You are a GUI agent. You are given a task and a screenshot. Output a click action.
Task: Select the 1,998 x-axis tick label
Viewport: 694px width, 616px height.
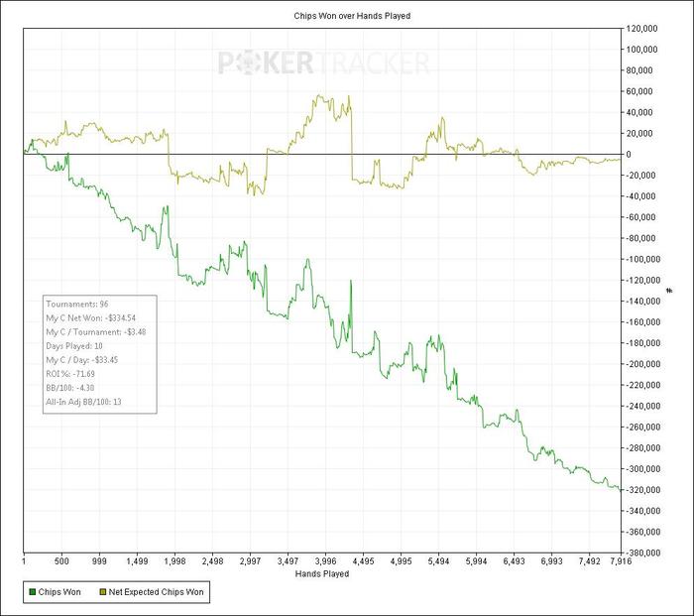click(x=174, y=561)
